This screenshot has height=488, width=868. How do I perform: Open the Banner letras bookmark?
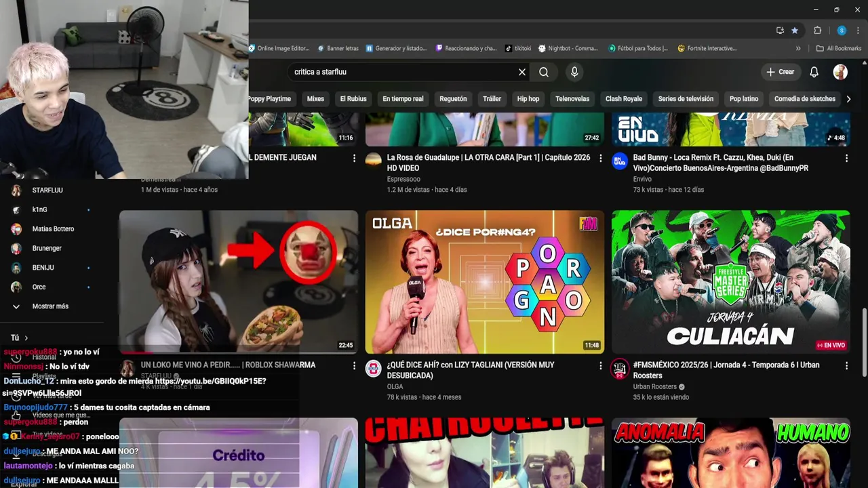[x=338, y=49]
